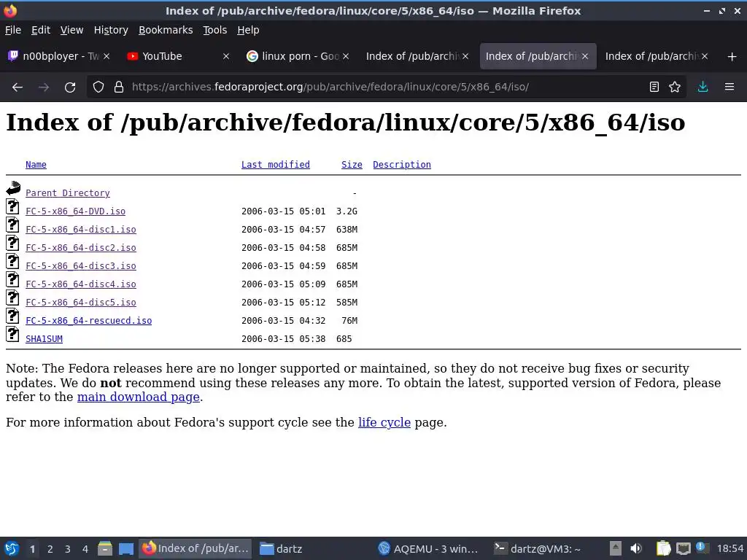Open volume control in system tray
Viewport: 747px width, 560px height.
tap(636, 549)
